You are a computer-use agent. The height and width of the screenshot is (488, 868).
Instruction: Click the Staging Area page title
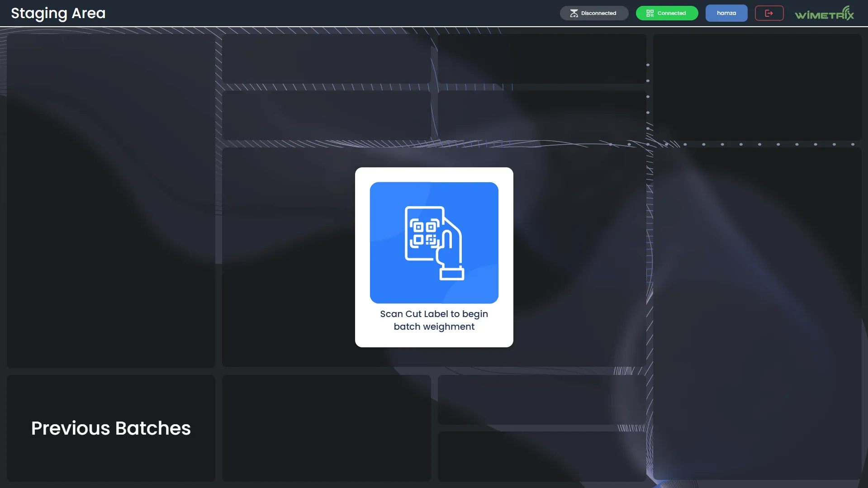[58, 13]
